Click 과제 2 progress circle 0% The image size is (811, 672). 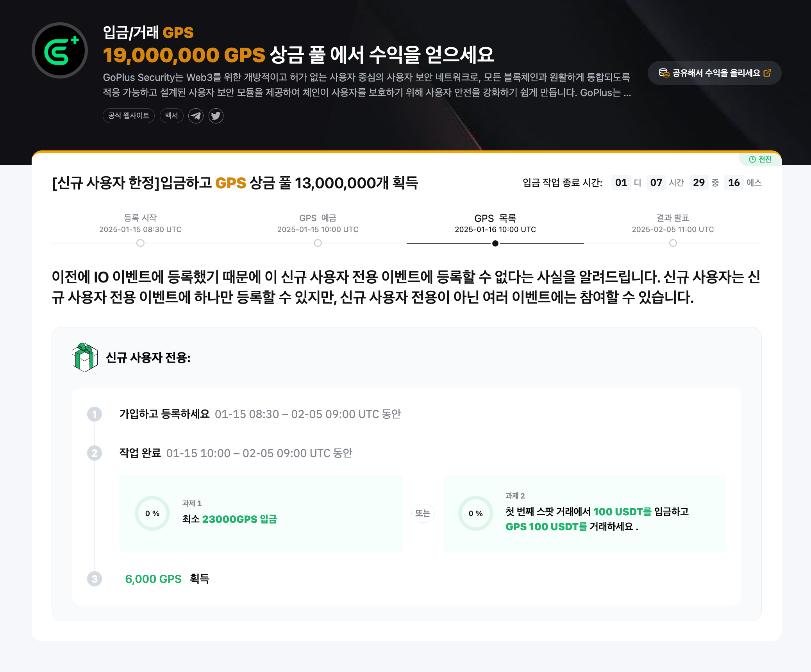pos(476,513)
